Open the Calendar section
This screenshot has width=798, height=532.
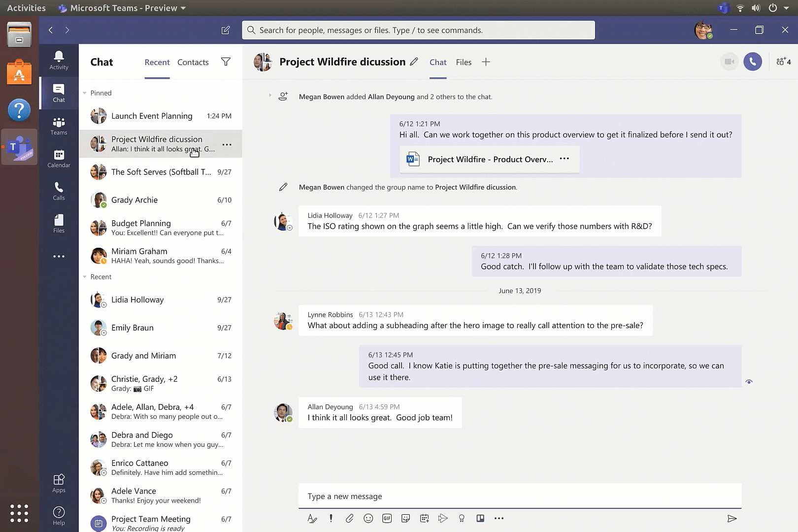(59, 159)
